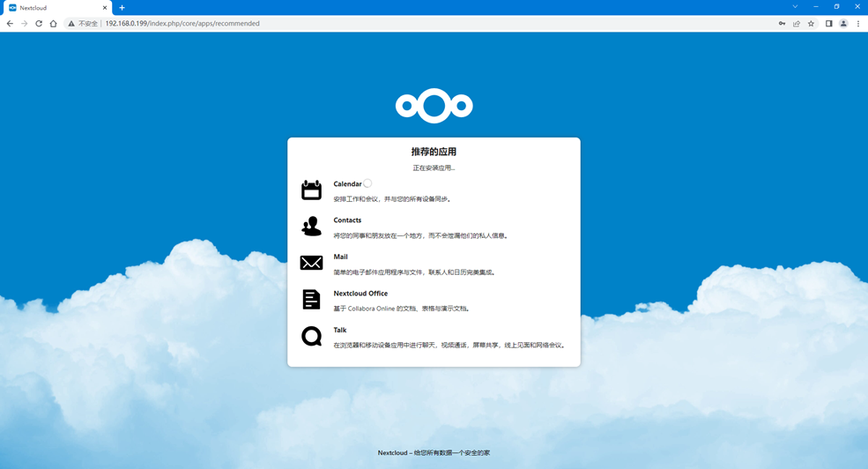868x469 pixels.
Task: Open the saved passwords key icon
Action: point(782,23)
